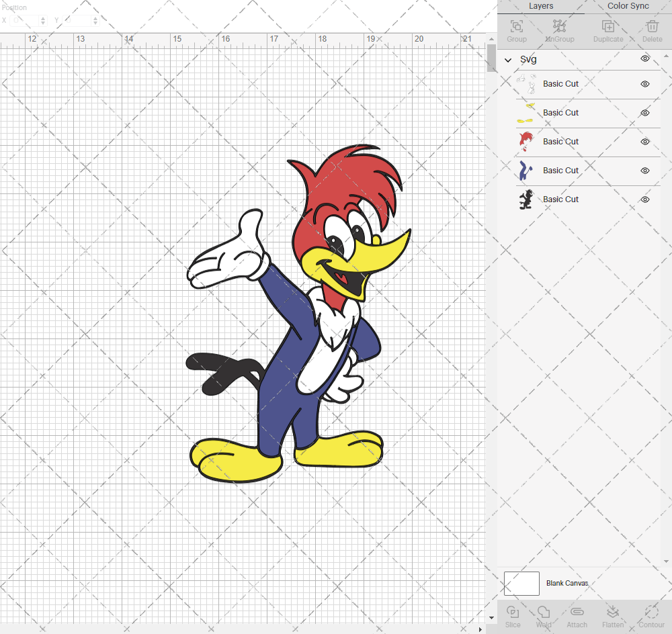Click the Blank Canvas label
Image resolution: width=672 pixels, height=634 pixels.
click(x=567, y=584)
